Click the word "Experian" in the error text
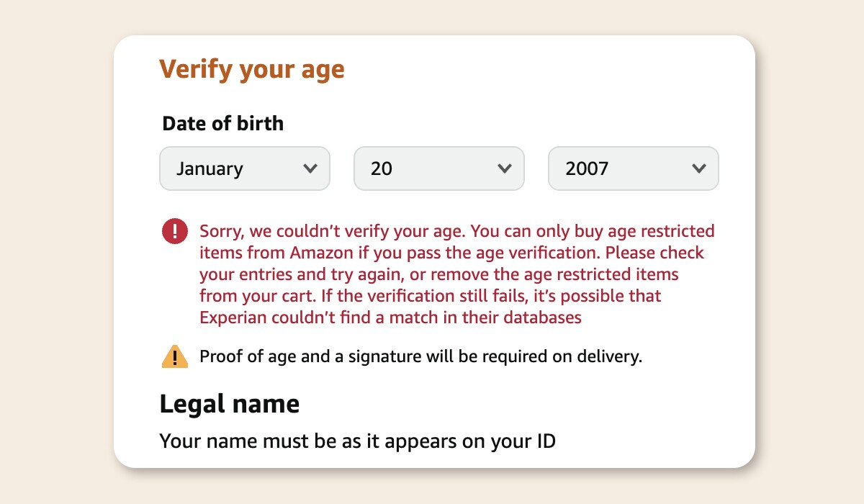This screenshot has height=504, width=864. [233, 318]
